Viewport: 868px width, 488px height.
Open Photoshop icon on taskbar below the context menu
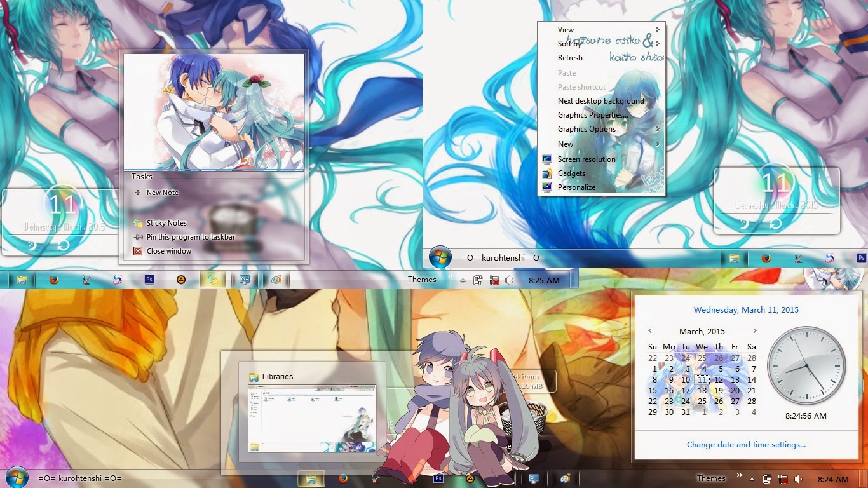861,258
